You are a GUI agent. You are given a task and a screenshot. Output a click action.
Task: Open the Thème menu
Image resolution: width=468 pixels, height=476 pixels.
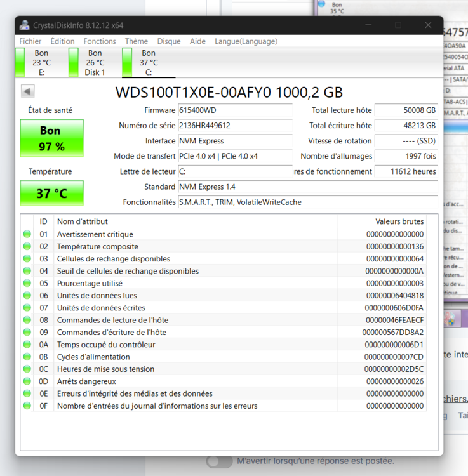[x=136, y=41]
